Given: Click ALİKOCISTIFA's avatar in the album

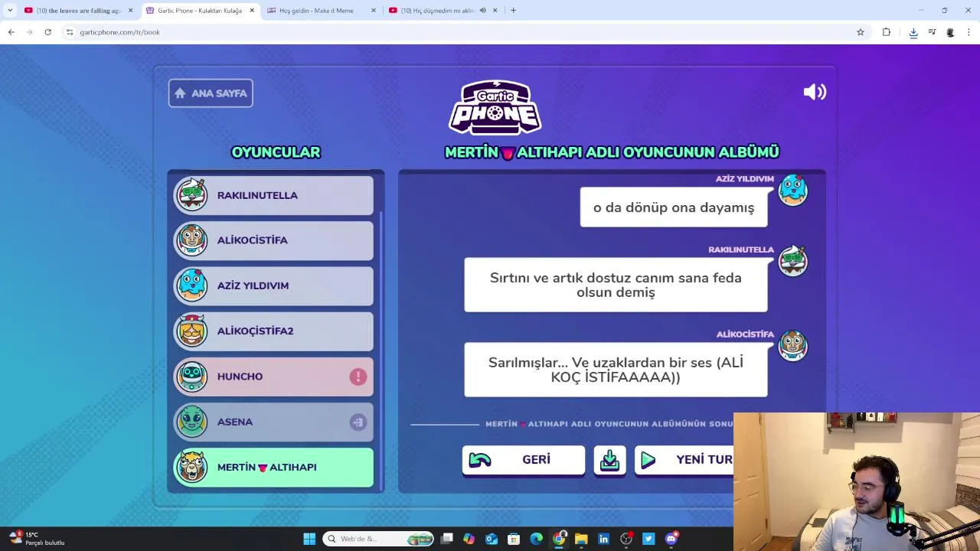Looking at the screenshot, I should click(x=792, y=345).
